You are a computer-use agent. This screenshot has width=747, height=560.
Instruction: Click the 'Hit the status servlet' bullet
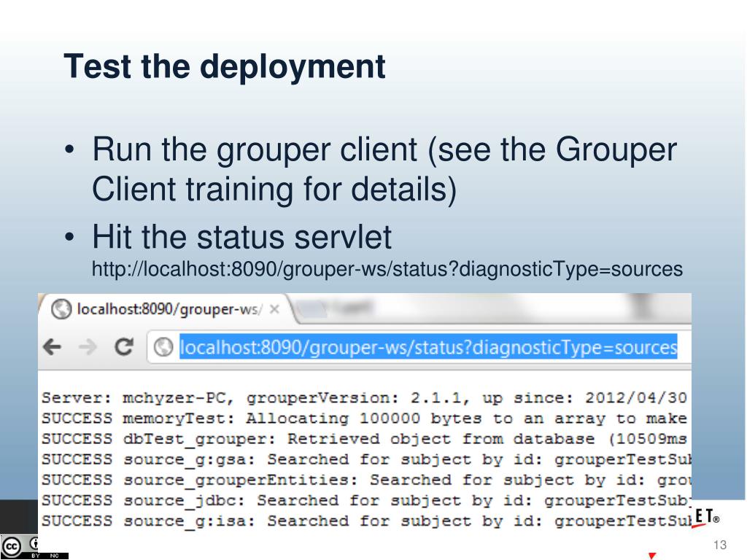[241, 237]
